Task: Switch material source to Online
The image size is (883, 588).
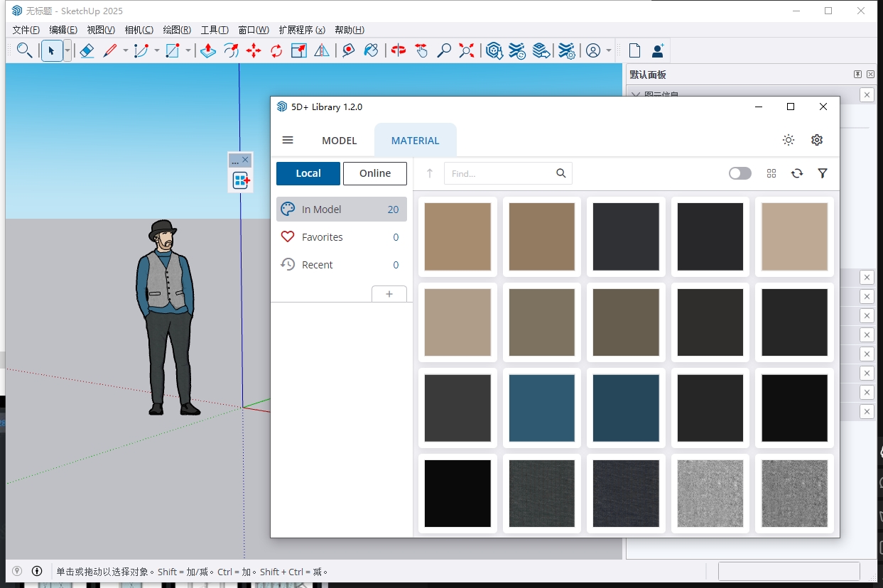Action: 374,173
